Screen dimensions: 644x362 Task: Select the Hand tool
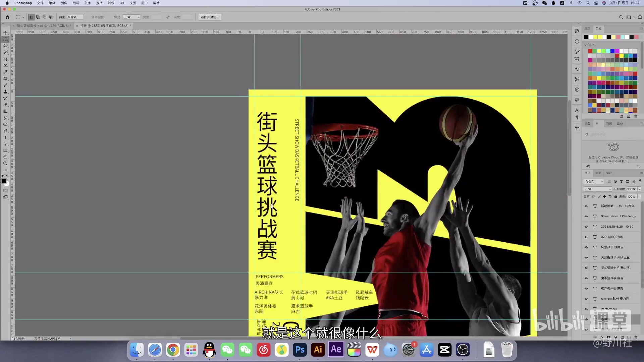(5, 157)
